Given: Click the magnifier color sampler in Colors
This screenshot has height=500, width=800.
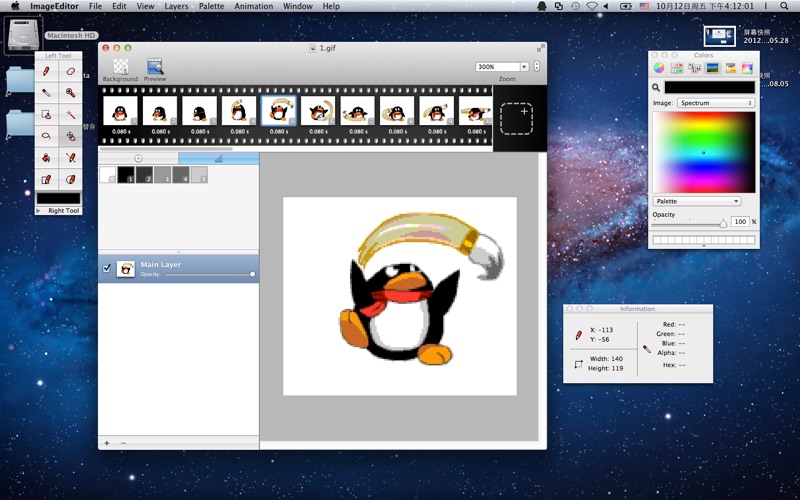Looking at the screenshot, I should pos(656,88).
